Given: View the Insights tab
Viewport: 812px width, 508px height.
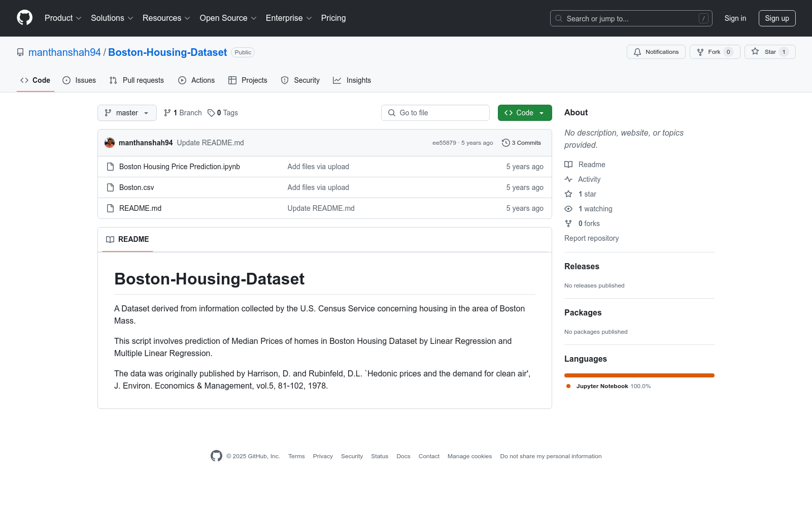Looking at the screenshot, I should tap(352, 80).
